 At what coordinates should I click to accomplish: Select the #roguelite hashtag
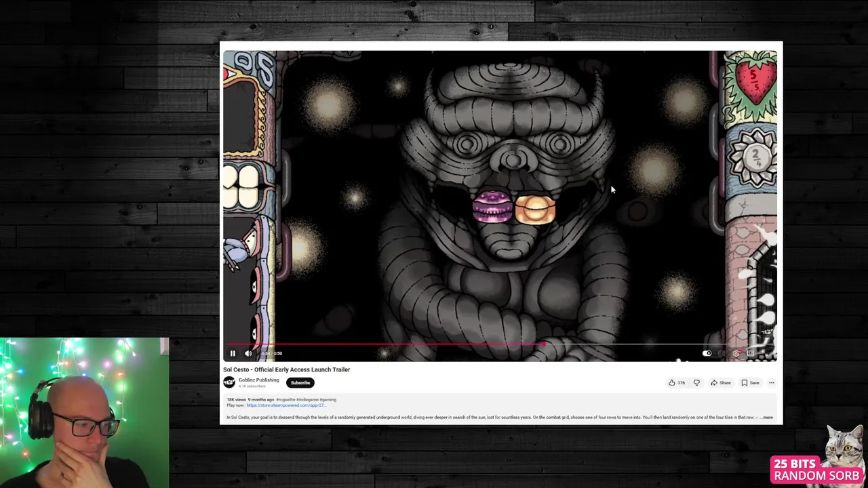click(x=285, y=400)
